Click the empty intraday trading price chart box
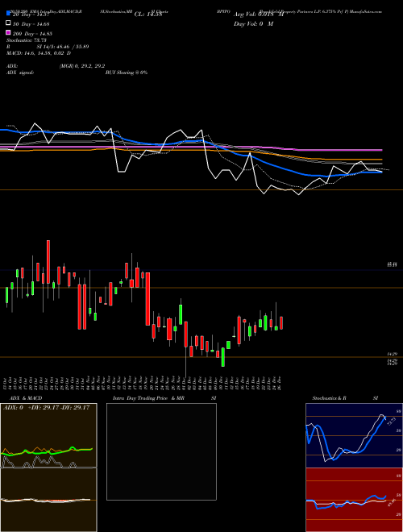The image size is (403, 532). tap(161, 451)
